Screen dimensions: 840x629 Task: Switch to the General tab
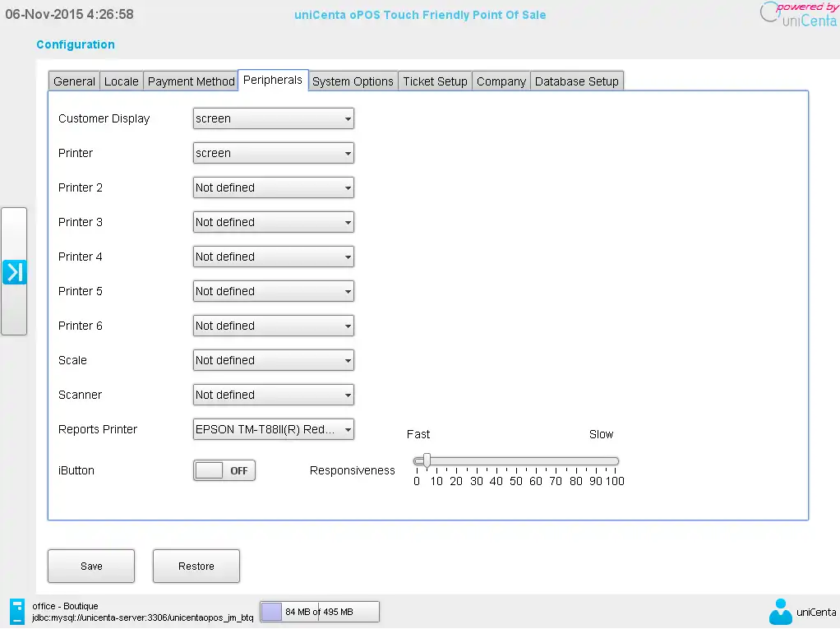pos(74,81)
